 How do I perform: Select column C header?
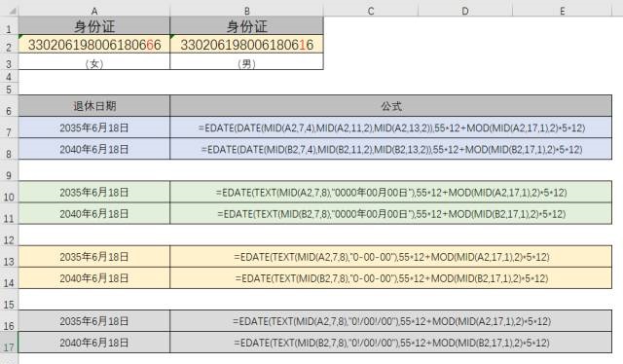(x=371, y=11)
